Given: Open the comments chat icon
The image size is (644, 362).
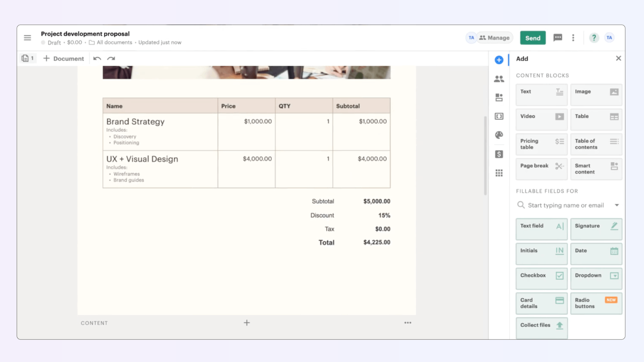Looking at the screenshot, I should 557,38.
